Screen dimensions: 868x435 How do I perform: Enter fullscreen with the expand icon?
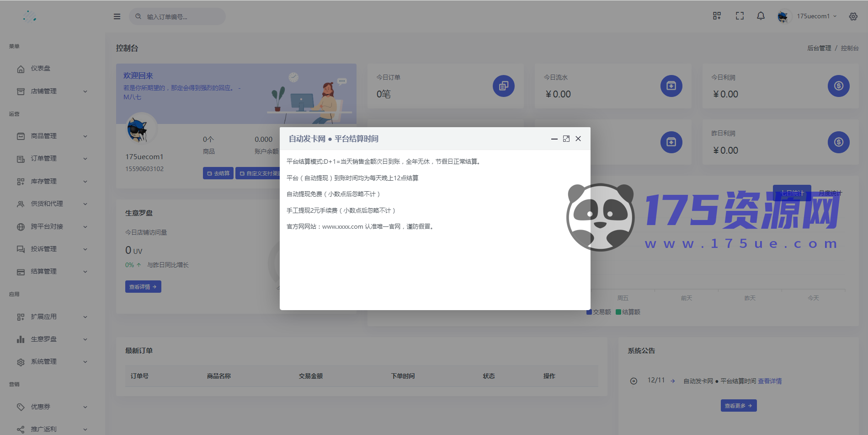click(740, 16)
